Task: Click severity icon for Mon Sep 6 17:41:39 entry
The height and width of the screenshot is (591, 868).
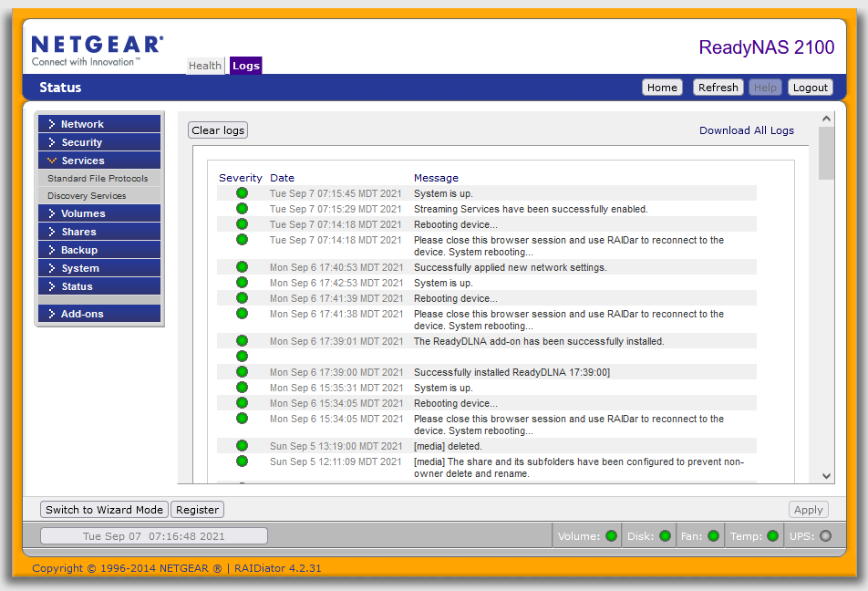Action: point(242,298)
